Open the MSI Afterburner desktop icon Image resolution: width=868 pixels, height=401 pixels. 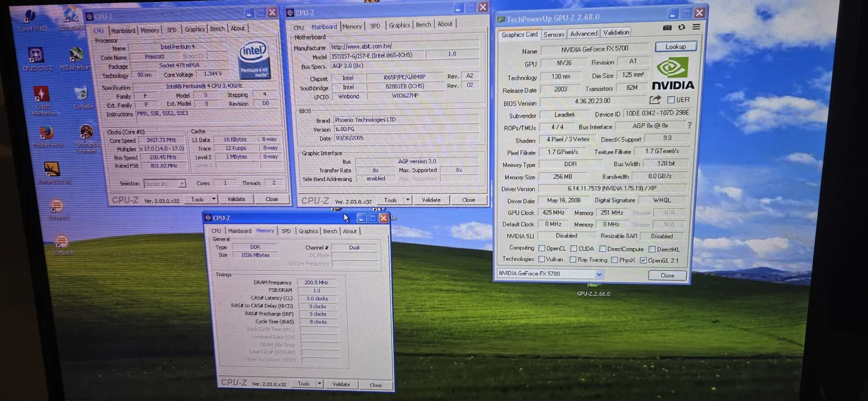coord(75,59)
